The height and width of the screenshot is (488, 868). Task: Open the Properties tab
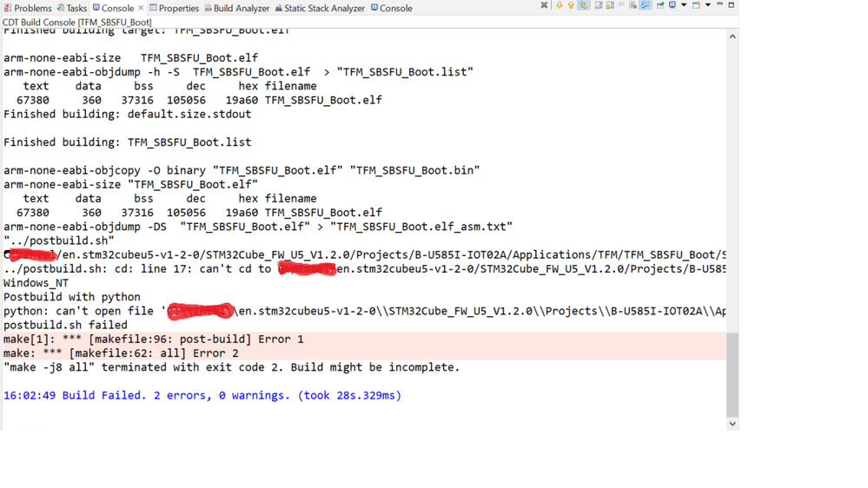click(175, 8)
